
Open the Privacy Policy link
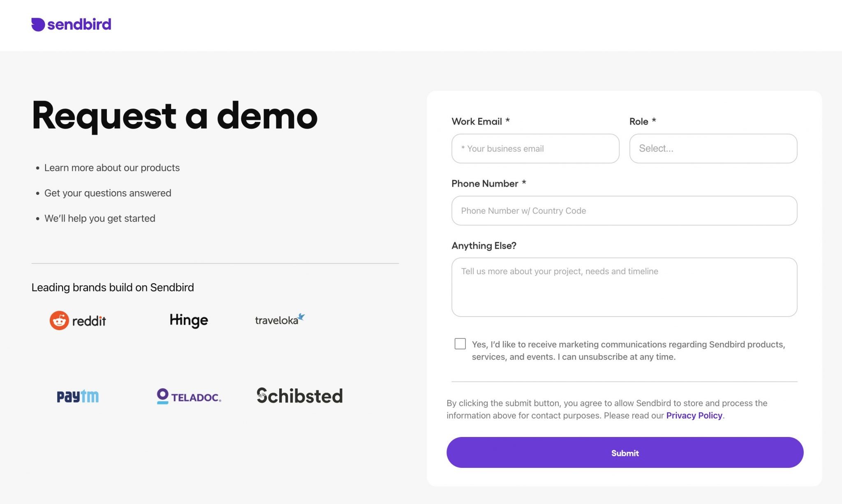point(694,415)
